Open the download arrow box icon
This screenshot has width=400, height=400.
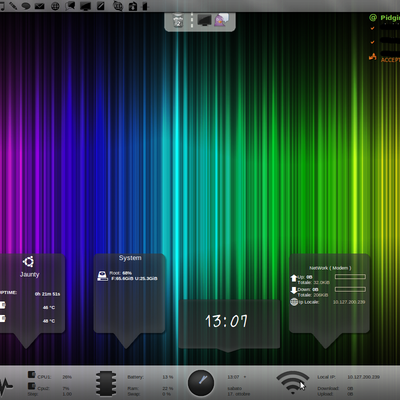133,6
